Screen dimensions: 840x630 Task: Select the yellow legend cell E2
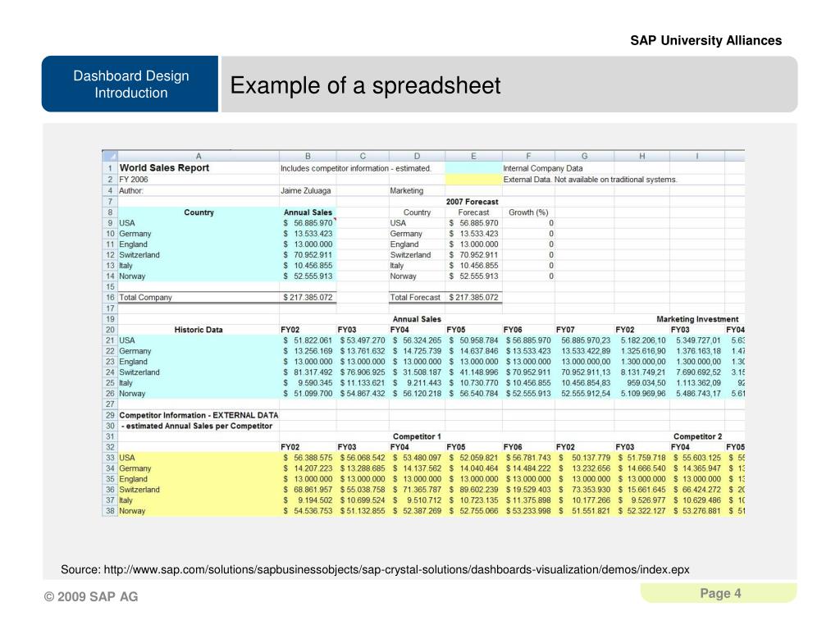click(x=472, y=179)
